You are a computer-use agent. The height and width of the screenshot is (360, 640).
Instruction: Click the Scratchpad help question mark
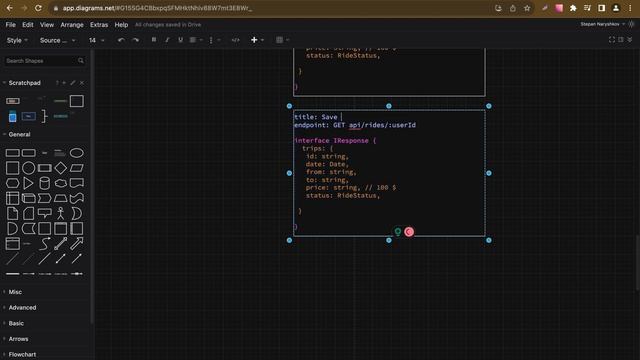(x=57, y=83)
